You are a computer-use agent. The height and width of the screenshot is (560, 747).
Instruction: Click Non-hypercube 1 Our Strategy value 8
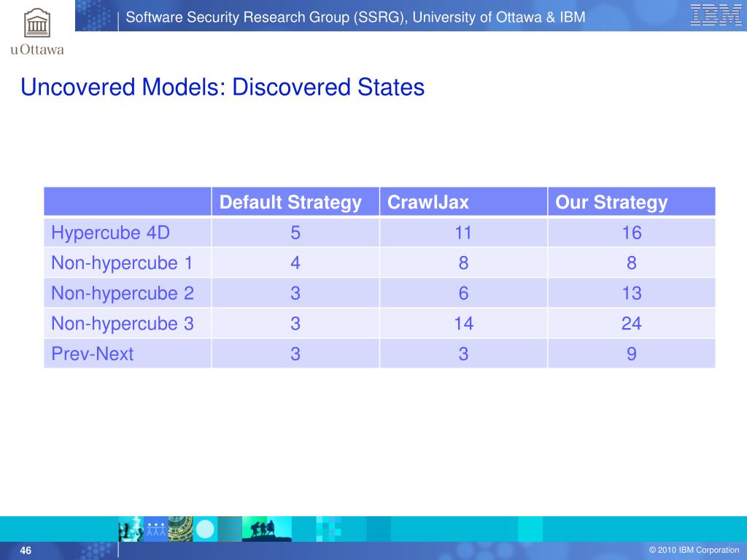point(632,262)
